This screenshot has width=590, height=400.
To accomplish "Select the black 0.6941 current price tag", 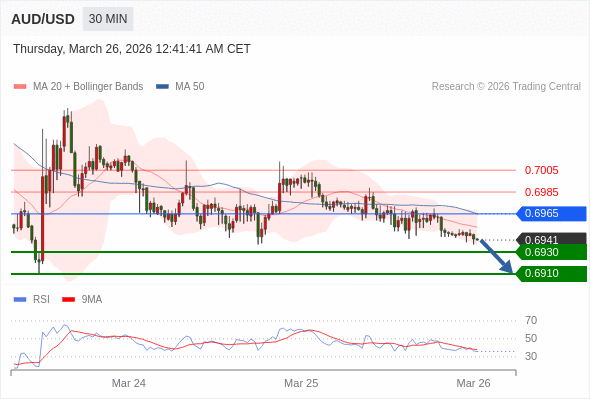I will point(551,239).
